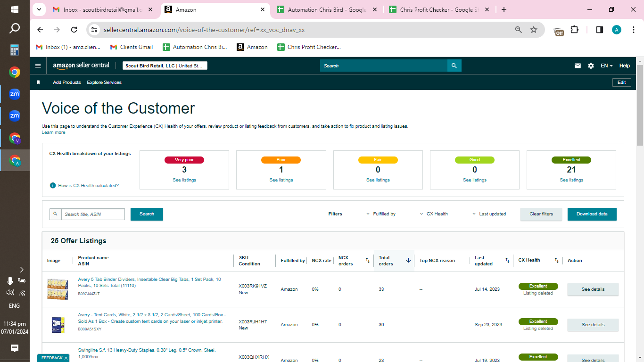The image size is (644, 362).
Task: View See listings under Poor
Action: [281, 180]
